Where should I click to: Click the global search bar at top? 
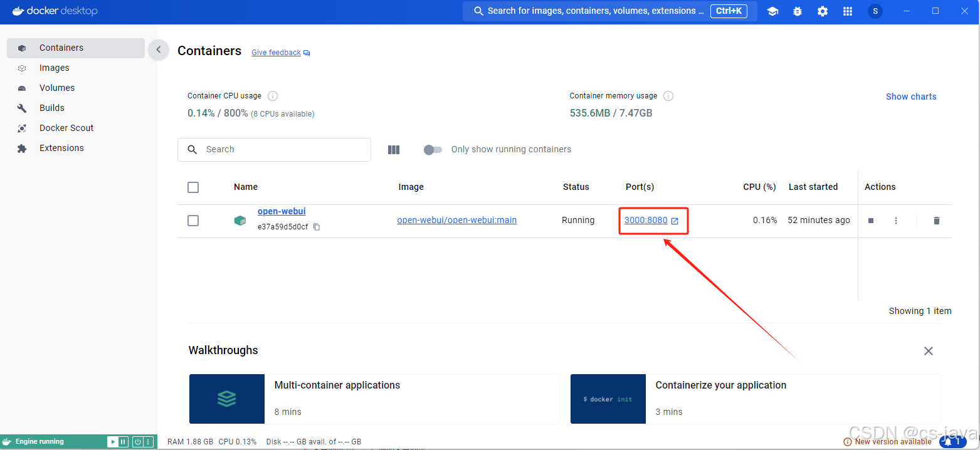[x=610, y=11]
